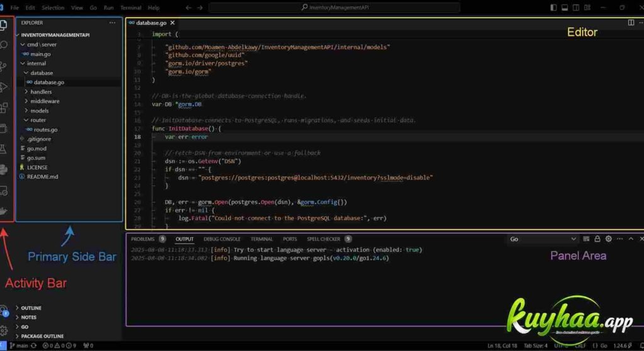Customize layout from the title bar icon

coord(587,8)
